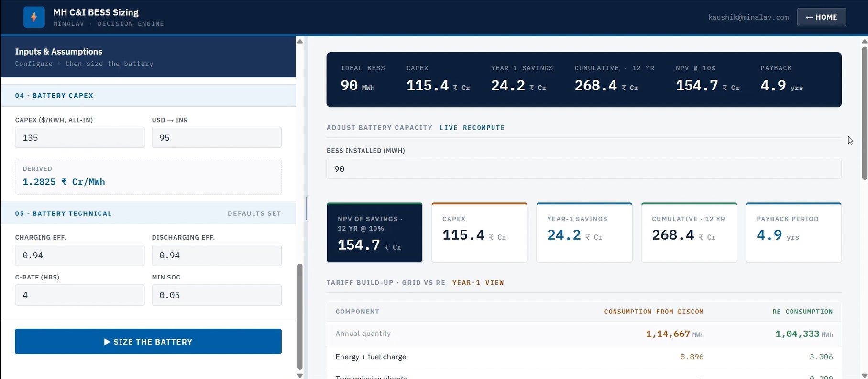Viewport: 868px width, 379px height.
Task: Click the SIZE THE BATTERY button
Action: pyautogui.click(x=148, y=341)
